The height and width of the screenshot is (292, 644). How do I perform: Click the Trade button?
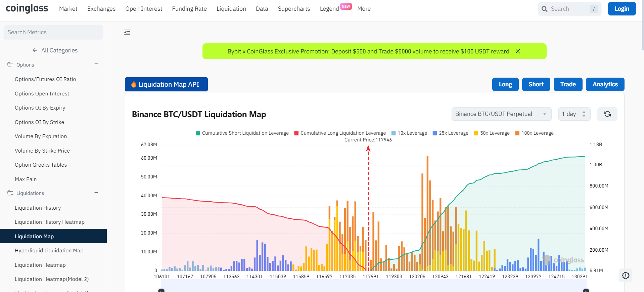568,84
